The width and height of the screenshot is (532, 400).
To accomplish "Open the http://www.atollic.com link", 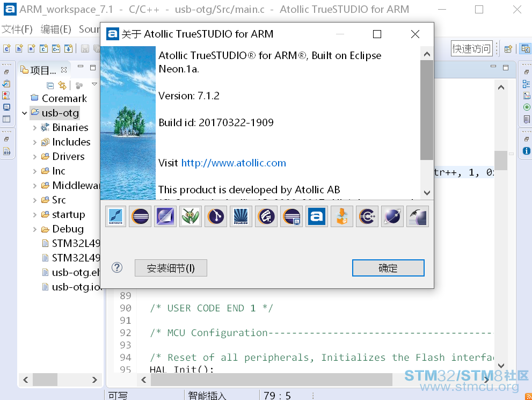I will [234, 163].
